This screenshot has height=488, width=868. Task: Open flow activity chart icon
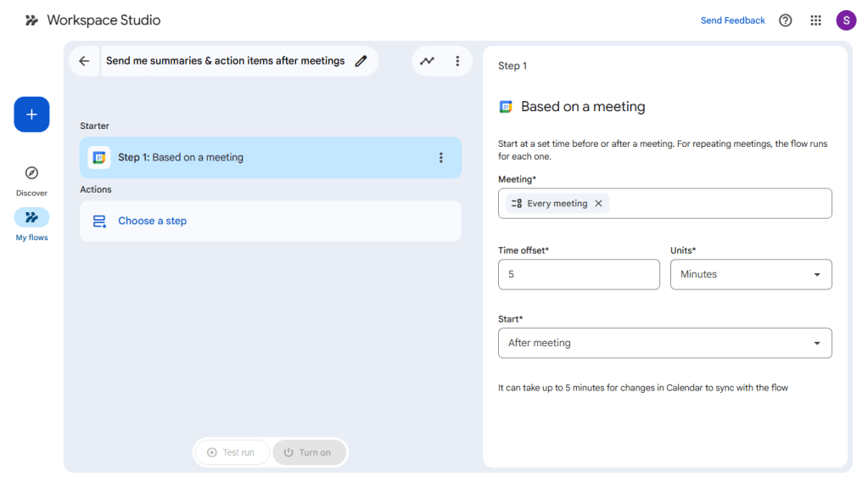pyautogui.click(x=427, y=61)
